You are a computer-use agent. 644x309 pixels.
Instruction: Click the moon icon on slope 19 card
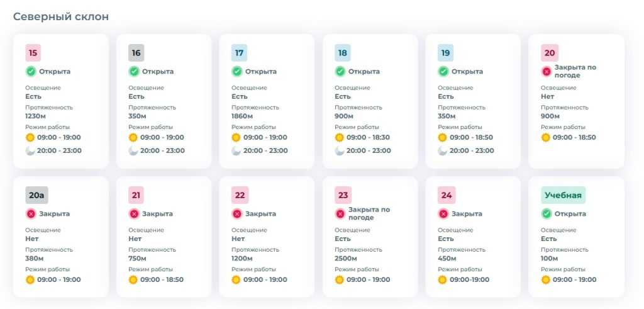[x=443, y=150]
